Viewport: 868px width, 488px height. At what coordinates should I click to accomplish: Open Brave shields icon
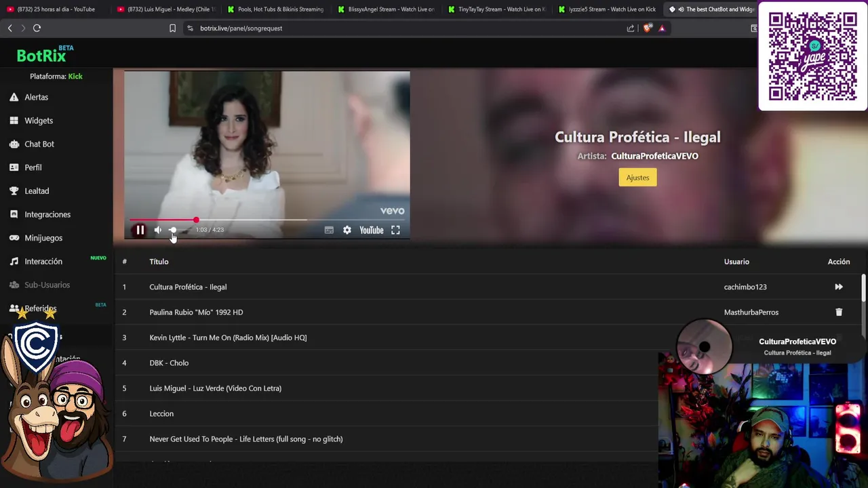click(x=647, y=28)
